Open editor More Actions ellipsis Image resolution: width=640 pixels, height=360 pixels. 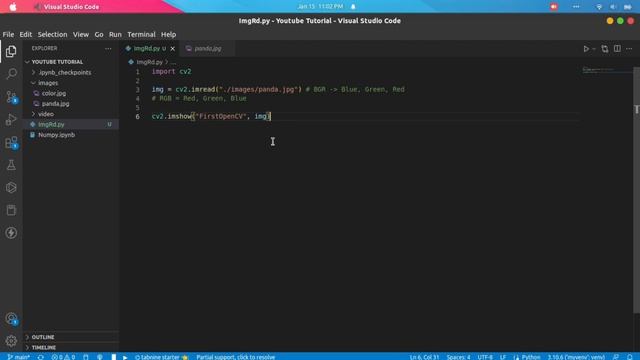pos(629,49)
